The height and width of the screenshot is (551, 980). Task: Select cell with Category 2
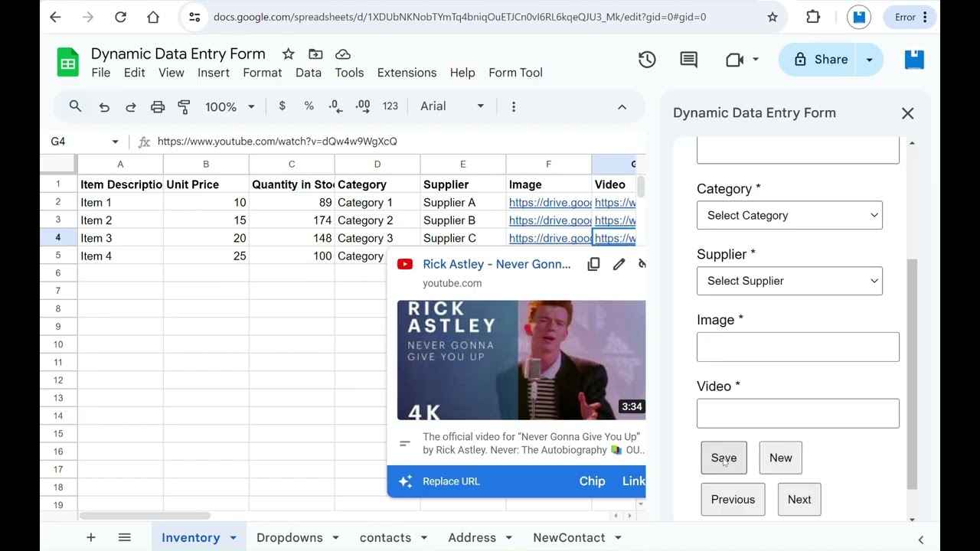point(377,220)
